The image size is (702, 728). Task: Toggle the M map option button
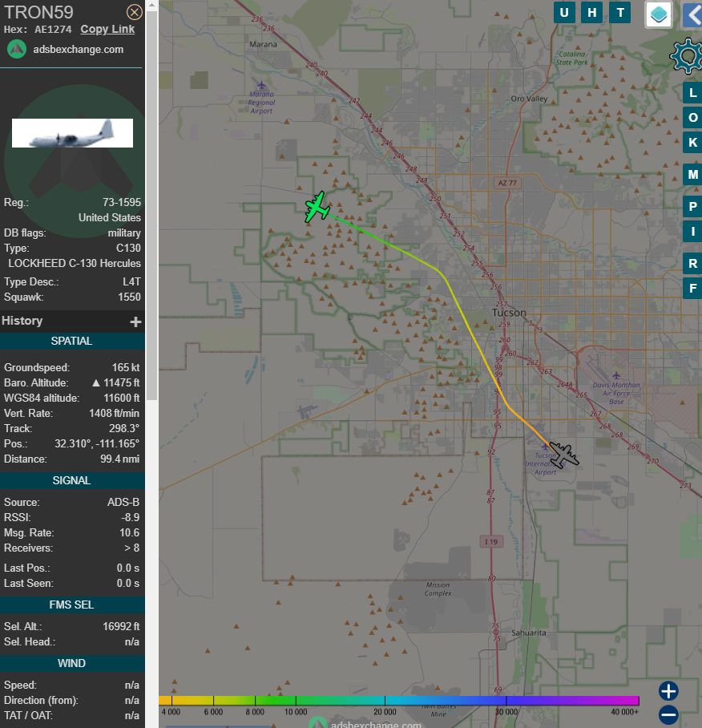(692, 175)
